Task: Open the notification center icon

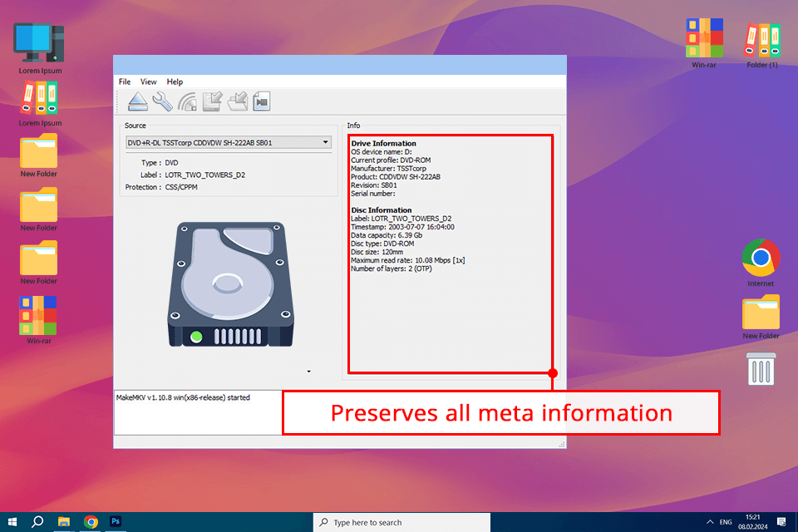Action: coord(781,522)
